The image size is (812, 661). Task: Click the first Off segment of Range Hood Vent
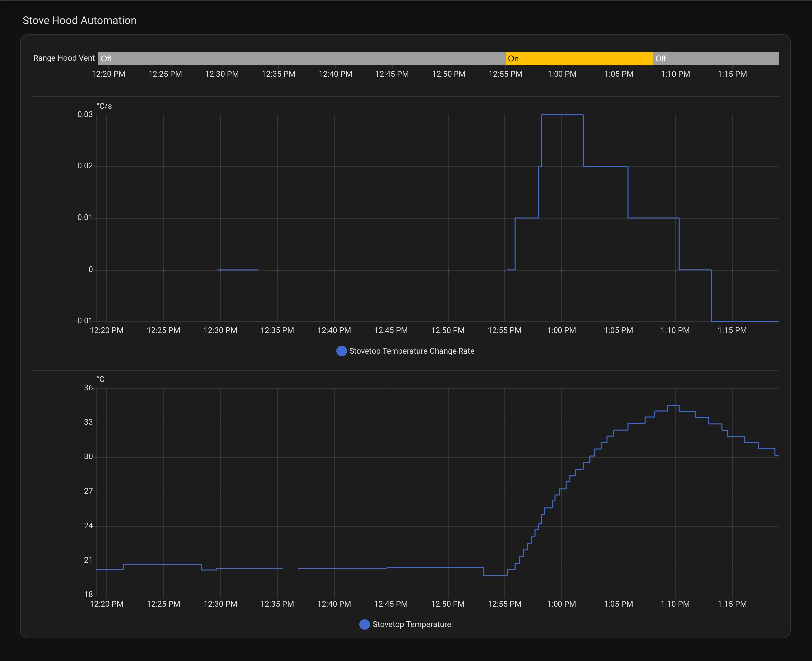coord(301,58)
